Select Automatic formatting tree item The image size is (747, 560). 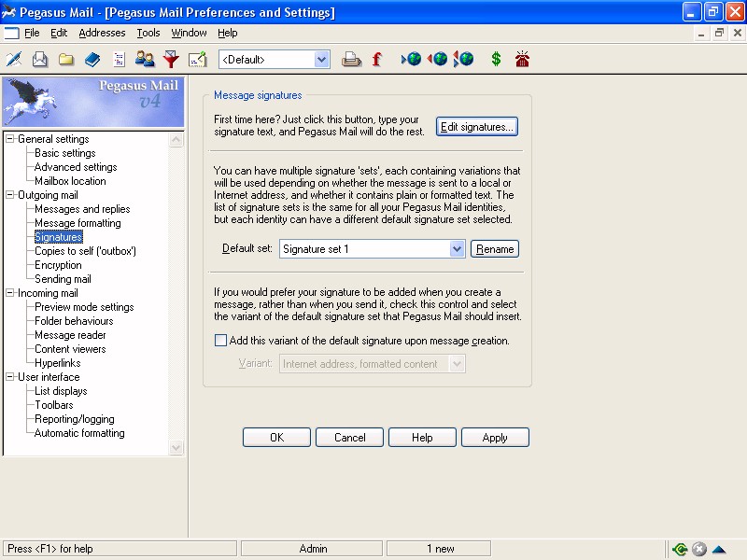click(x=79, y=433)
